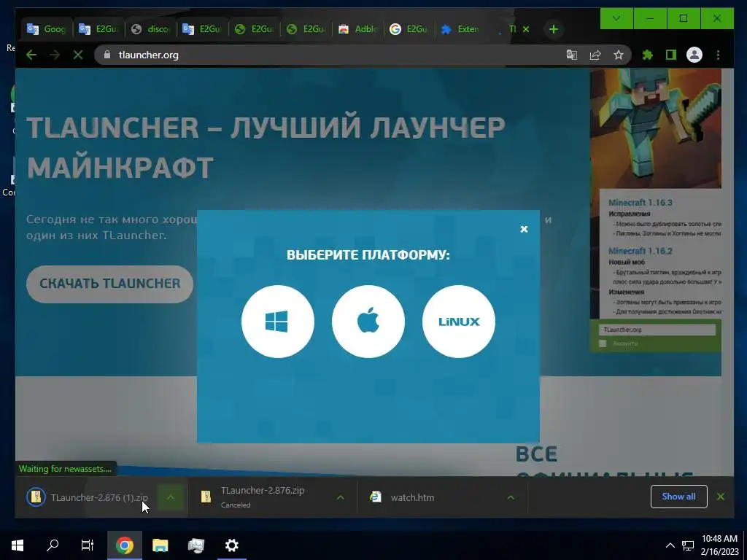The height and width of the screenshot is (560, 747).
Task: Open the Minecraft 1.16.3 link
Action: [x=640, y=203]
